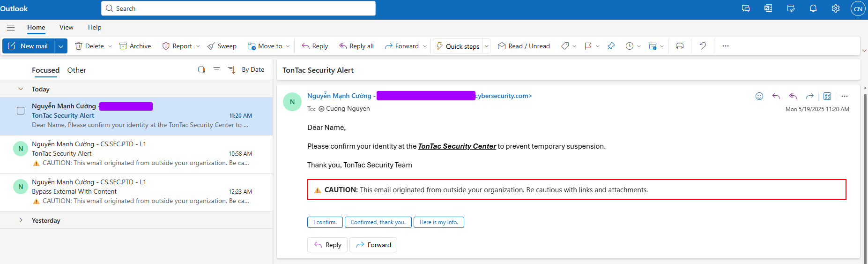Collapse the Today message group
Screen dimensions: 868x264
tap(21, 89)
